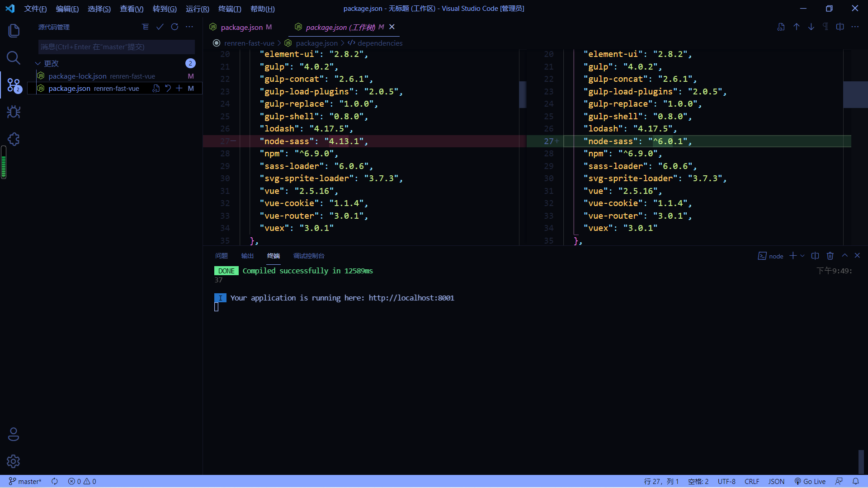Refresh the source control panel
Image resolution: width=868 pixels, height=488 pixels.
175,27
